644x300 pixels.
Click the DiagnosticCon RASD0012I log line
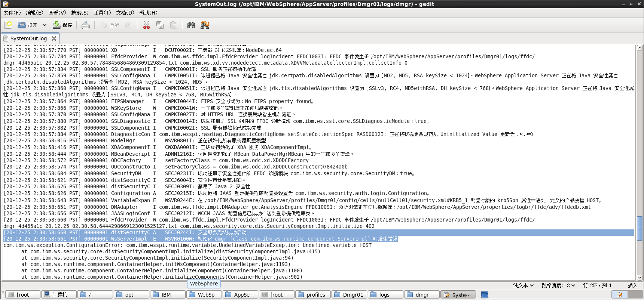click(268, 134)
